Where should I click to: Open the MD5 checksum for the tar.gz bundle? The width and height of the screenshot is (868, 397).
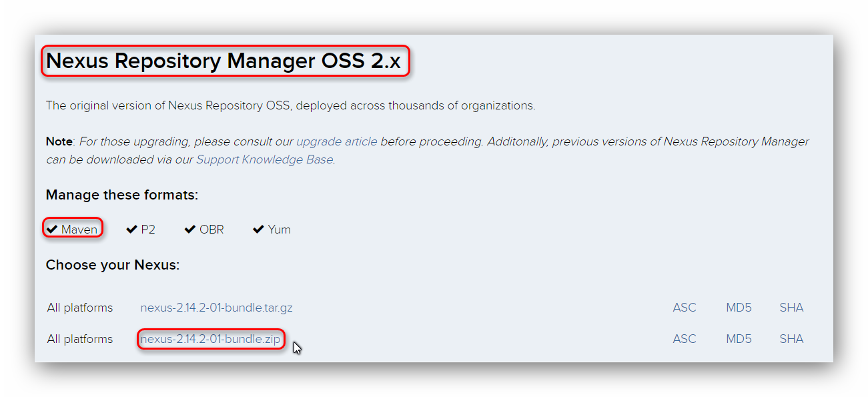[x=739, y=308]
